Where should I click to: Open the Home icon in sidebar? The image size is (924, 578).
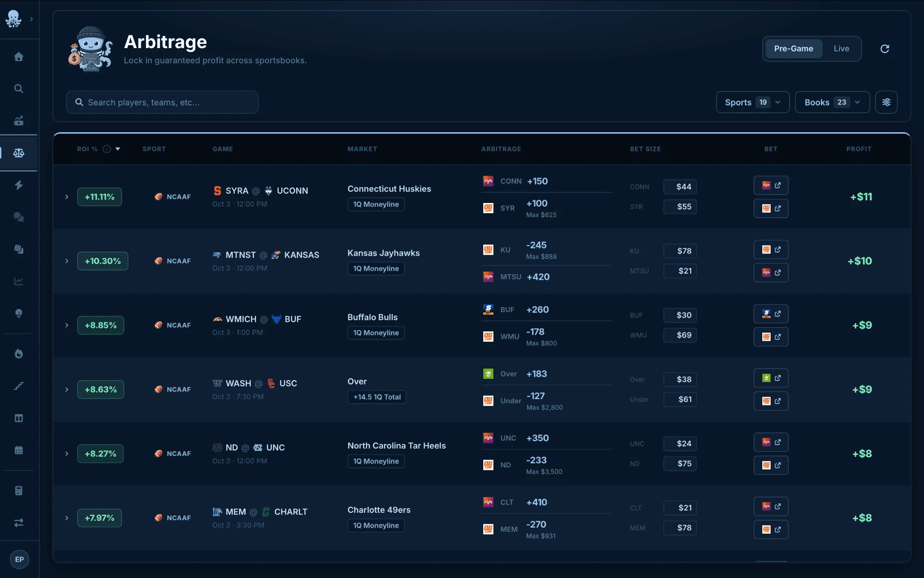(x=18, y=57)
